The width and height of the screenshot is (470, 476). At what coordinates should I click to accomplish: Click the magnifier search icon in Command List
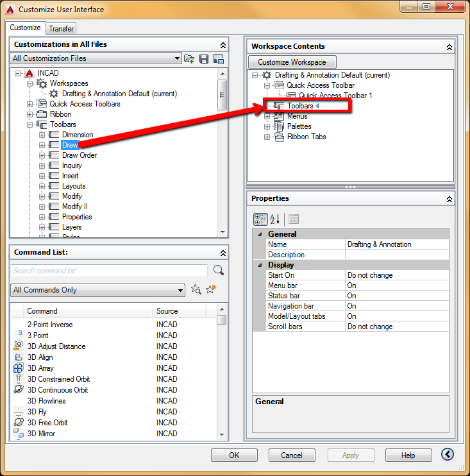click(218, 270)
